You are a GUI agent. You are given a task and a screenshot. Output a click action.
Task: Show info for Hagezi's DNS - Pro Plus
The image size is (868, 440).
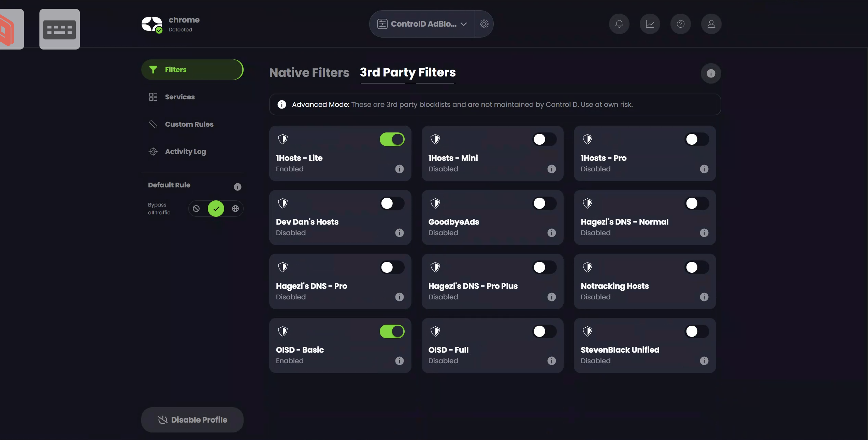click(x=551, y=297)
